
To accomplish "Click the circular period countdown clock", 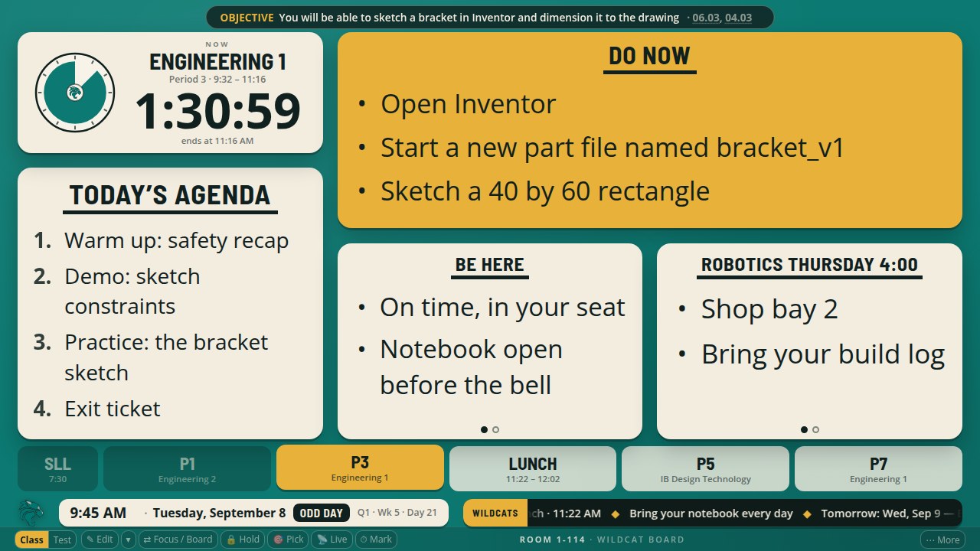I will coord(75,93).
